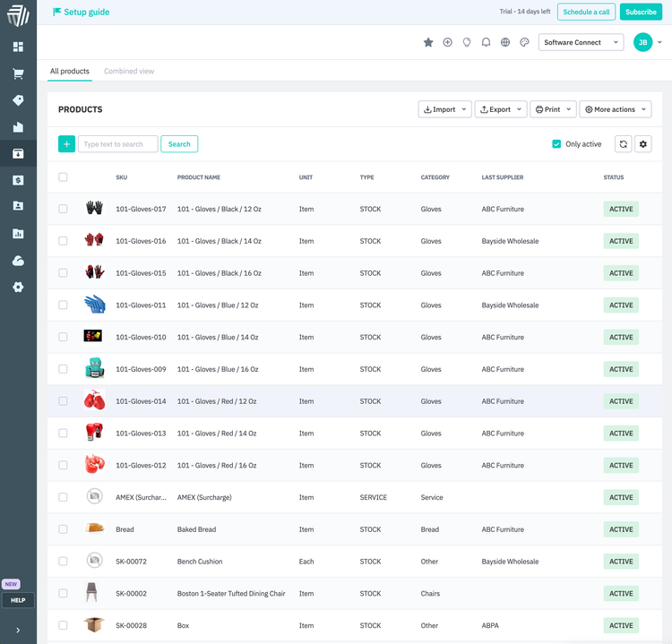Viewport: 672px width, 644px height.
Task: Click the Schedule a call button
Action: (x=586, y=12)
